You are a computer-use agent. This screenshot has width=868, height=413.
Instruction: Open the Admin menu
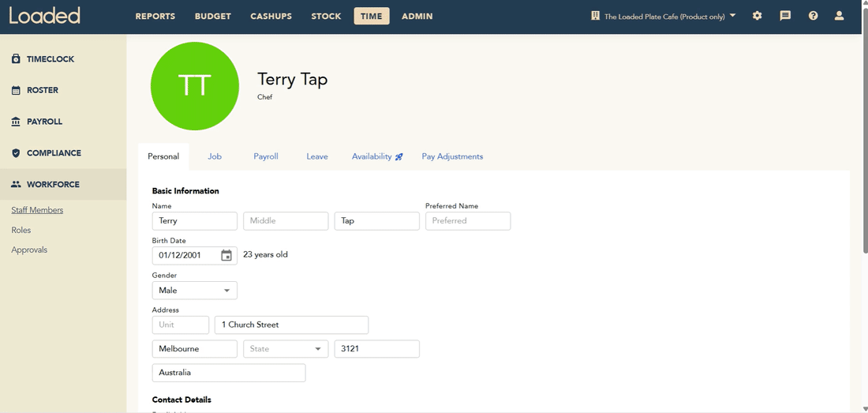pyautogui.click(x=417, y=16)
